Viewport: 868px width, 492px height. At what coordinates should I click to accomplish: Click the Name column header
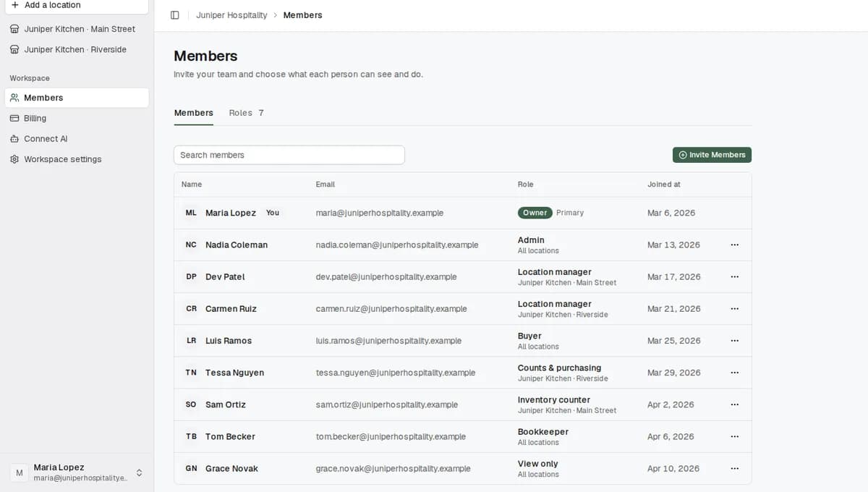192,184
